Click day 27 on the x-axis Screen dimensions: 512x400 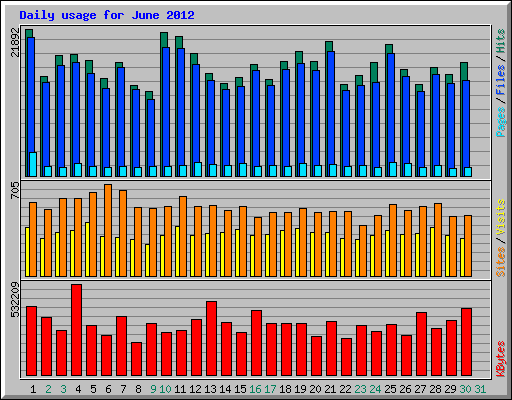tap(420, 389)
